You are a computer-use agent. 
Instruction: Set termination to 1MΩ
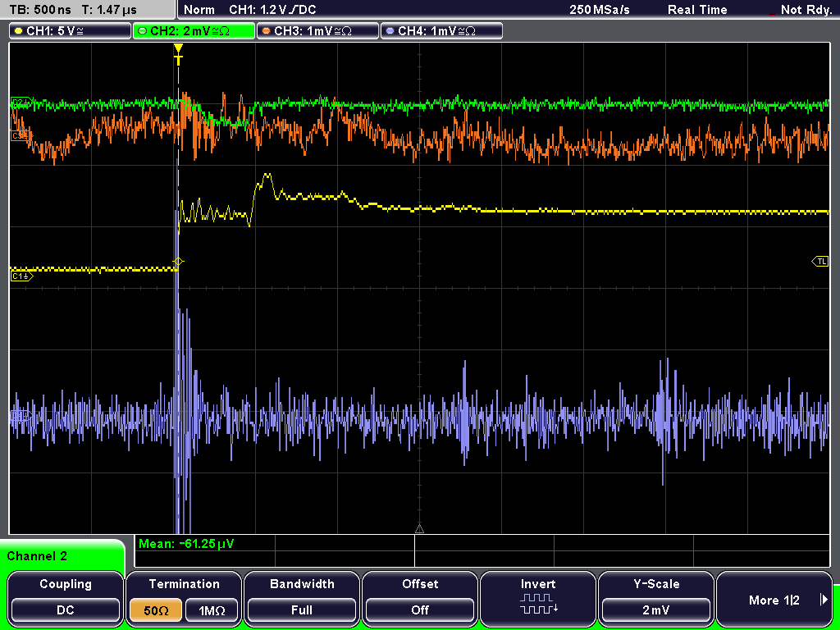coord(212,610)
